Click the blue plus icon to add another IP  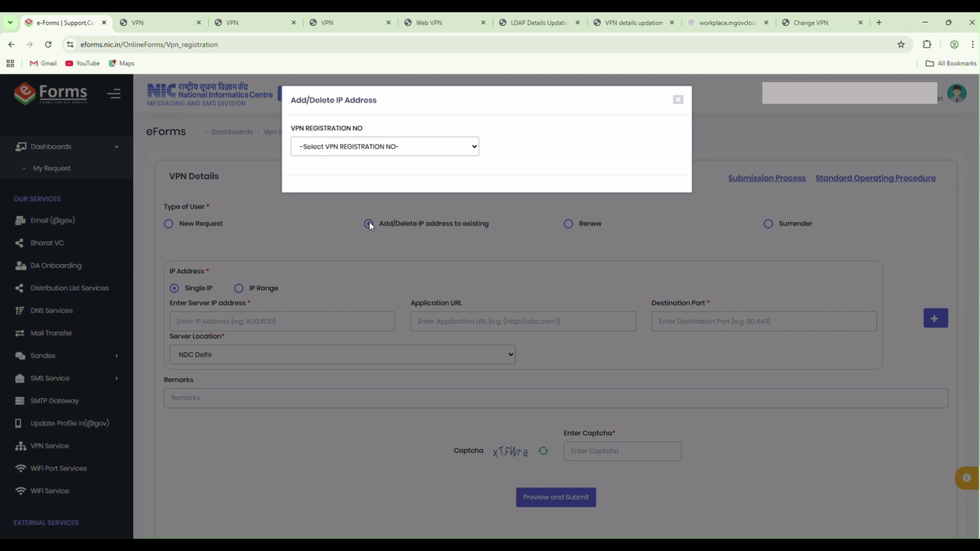pyautogui.click(x=934, y=318)
